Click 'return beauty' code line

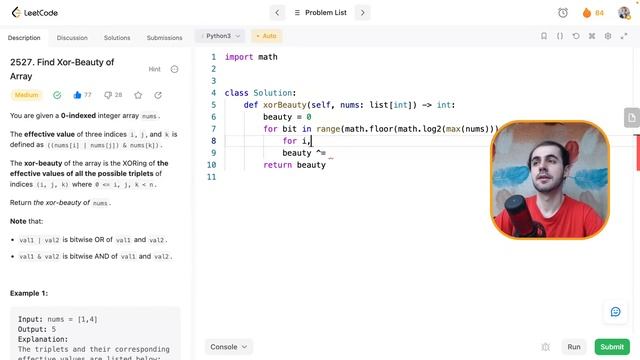[x=294, y=165]
